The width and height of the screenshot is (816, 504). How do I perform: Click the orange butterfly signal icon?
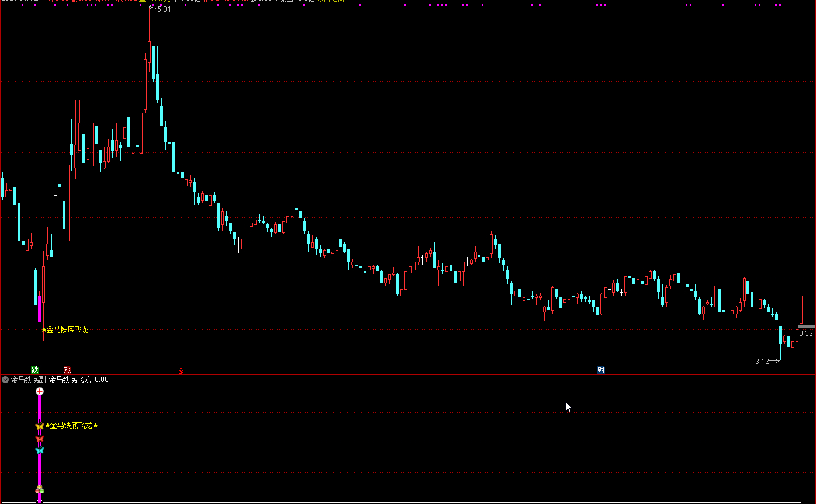pyautogui.click(x=40, y=426)
